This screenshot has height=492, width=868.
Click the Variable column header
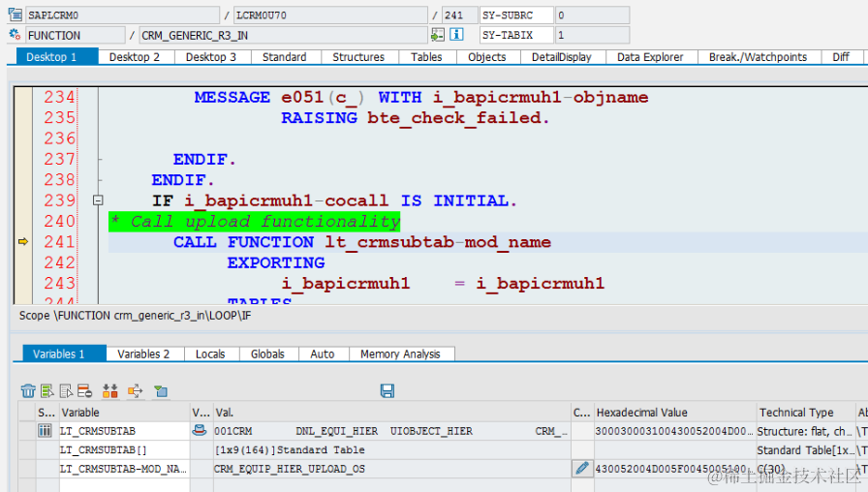point(125,413)
